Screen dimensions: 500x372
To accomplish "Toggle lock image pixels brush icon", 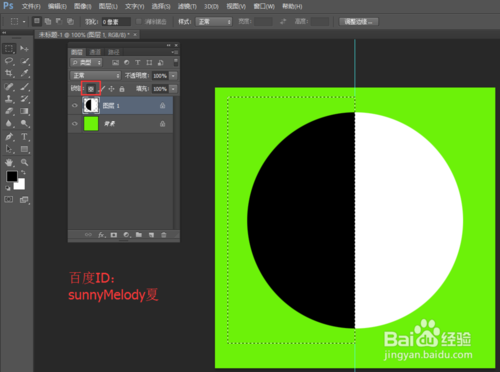I will (102, 89).
